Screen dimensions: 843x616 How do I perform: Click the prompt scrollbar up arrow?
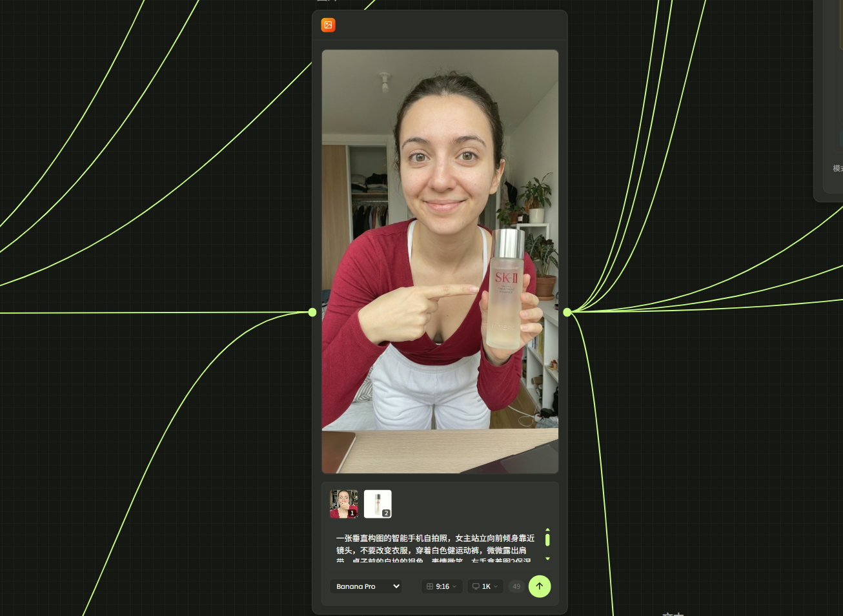547,529
